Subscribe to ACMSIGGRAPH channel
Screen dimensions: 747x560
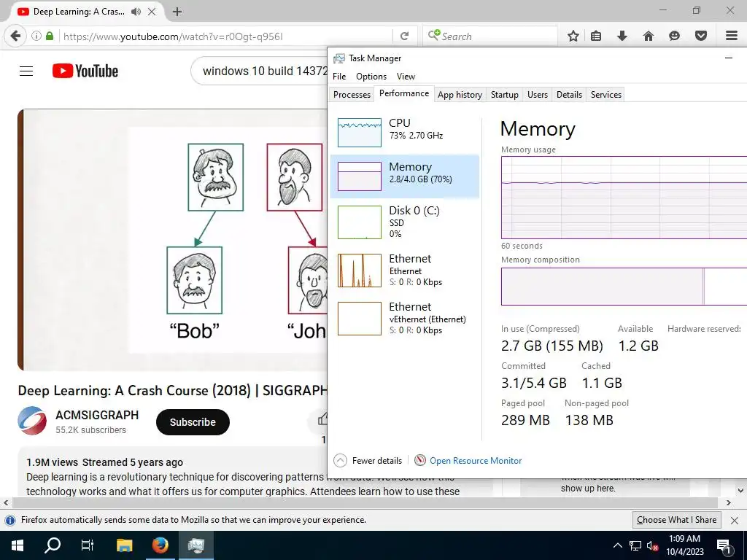tap(193, 422)
